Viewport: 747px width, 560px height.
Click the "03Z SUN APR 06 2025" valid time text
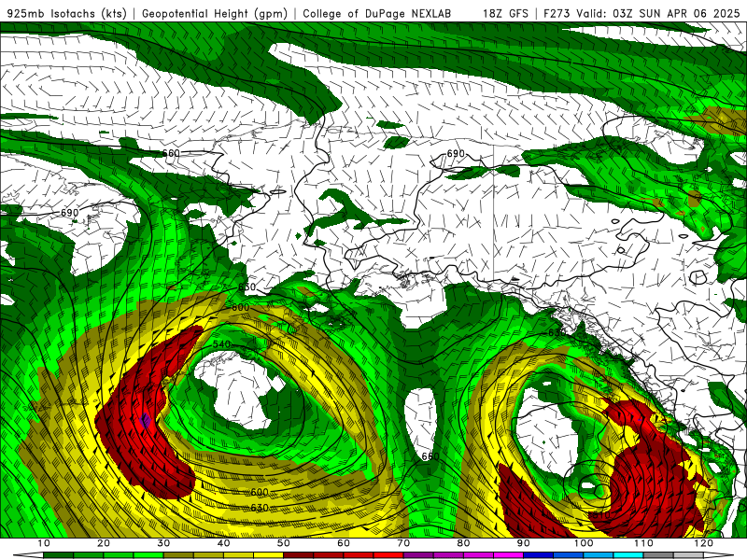point(676,13)
